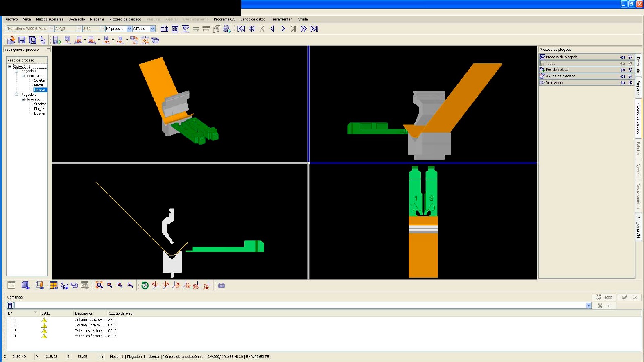
Task: Click the Fin button
Action: tap(604, 305)
